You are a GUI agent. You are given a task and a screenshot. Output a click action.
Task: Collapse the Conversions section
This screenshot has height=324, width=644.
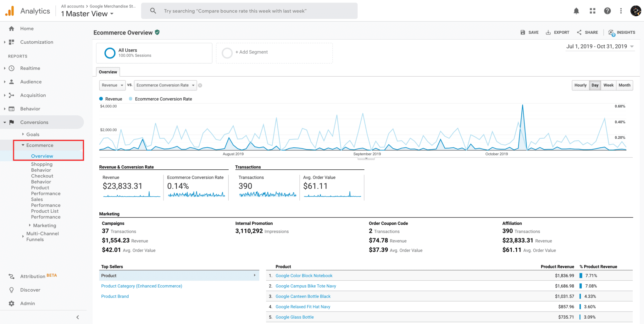[5, 122]
